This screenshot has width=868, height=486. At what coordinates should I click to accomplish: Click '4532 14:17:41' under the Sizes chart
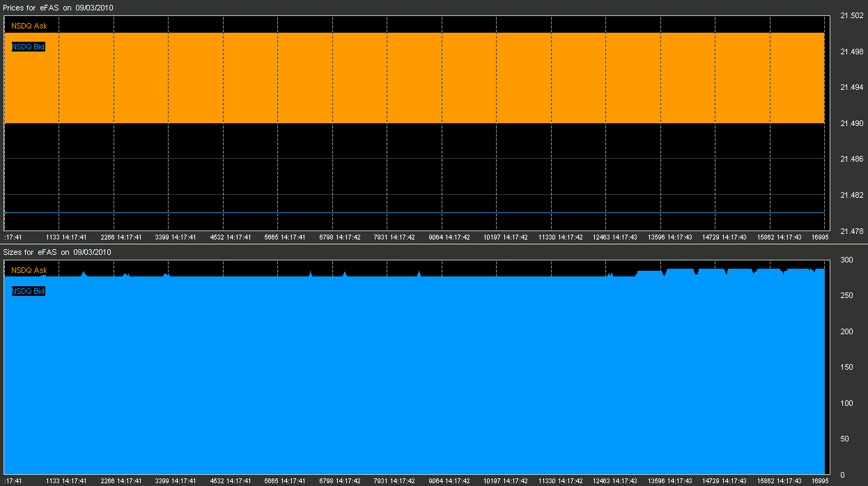tap(231, 481)
